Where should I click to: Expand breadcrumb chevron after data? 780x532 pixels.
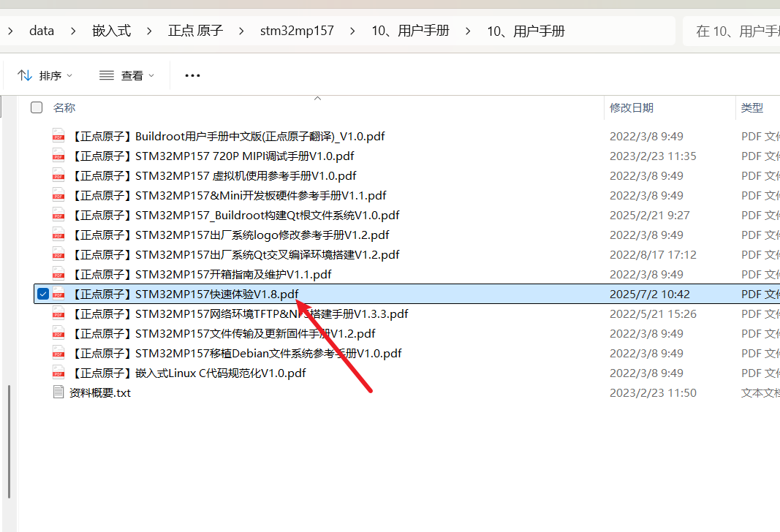click(x=73, y=31)
